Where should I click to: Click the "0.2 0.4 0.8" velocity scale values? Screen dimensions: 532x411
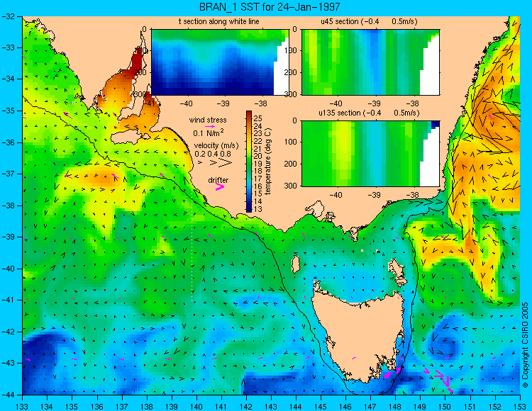coord(213,154)
